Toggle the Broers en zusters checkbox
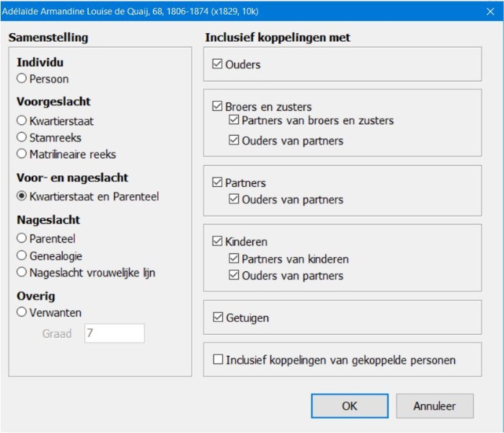Screen dimensions: 504x433 tap(218, 107)
